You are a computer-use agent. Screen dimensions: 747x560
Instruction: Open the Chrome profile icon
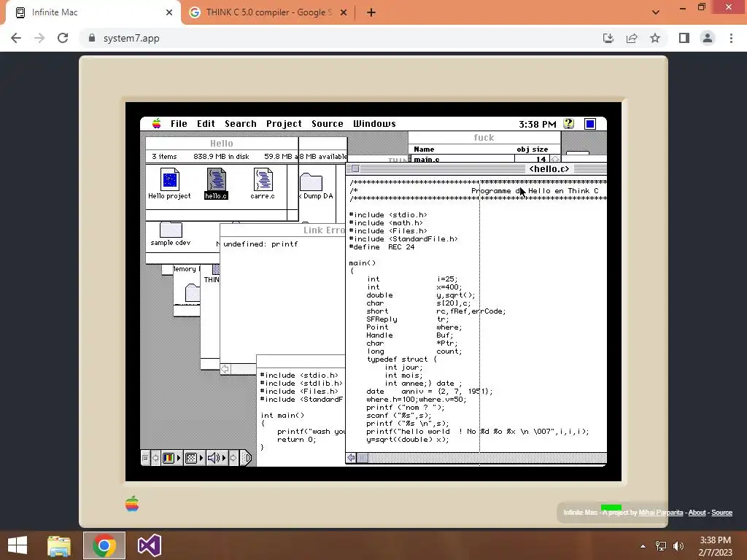coord(708,38)
